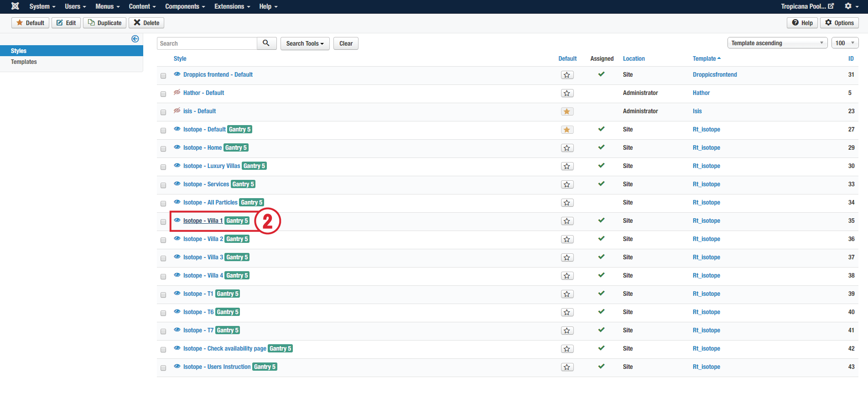Set Droppics frontend - Default as default star
Image resolution: width=868 pixels, height=399 pixels.
pyautogui.click(x=567, y=75)
